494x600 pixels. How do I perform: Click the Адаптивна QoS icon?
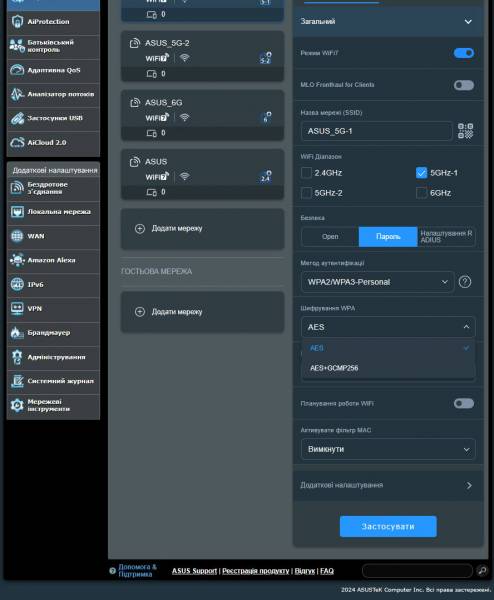[17, 70]
